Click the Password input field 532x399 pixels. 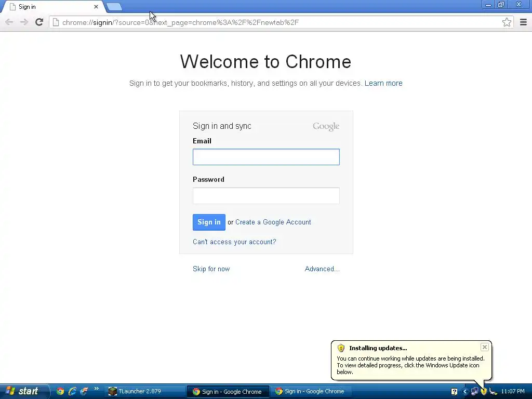266,196
